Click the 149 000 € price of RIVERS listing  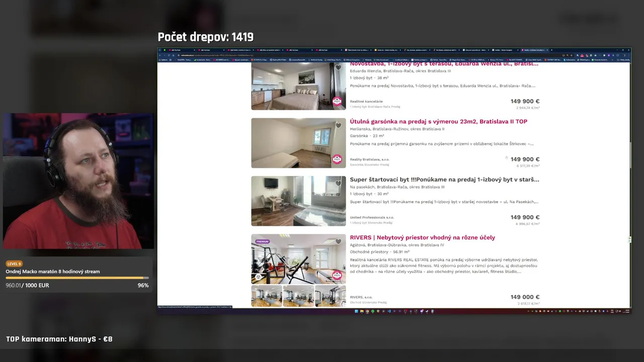(525, 297)
